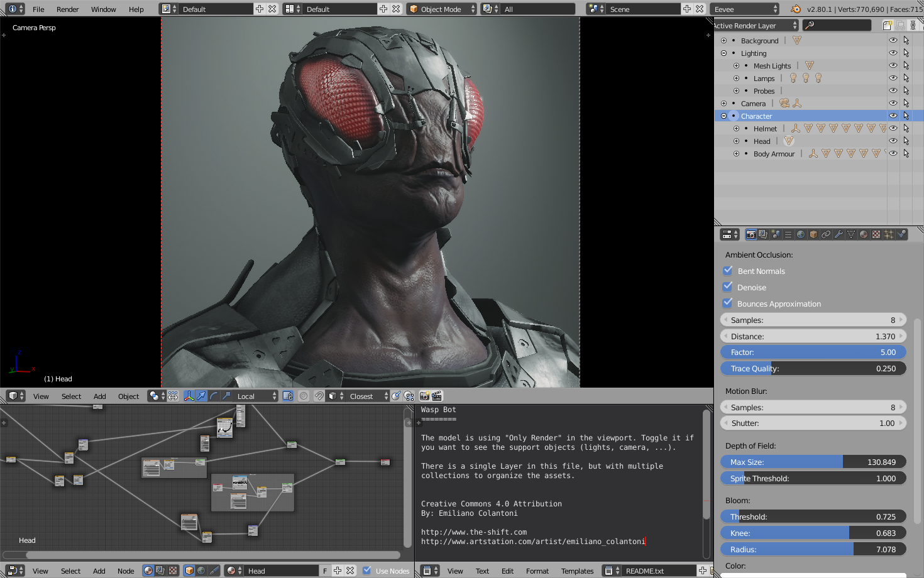Select the Material properties sphere icon
924x578 pixels.
pos(864,234)
